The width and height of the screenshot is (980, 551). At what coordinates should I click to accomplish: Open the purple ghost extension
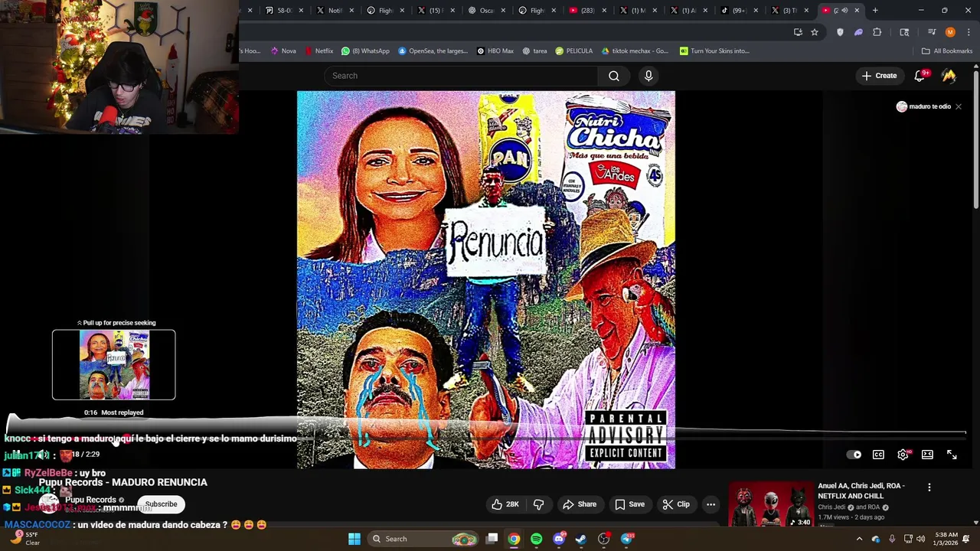click(x=858, y=32)
